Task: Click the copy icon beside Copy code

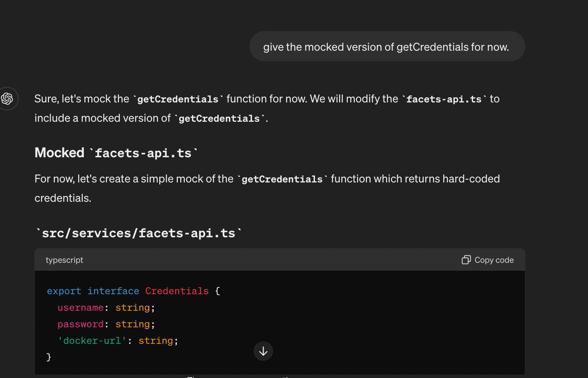Action: [466, 260]
